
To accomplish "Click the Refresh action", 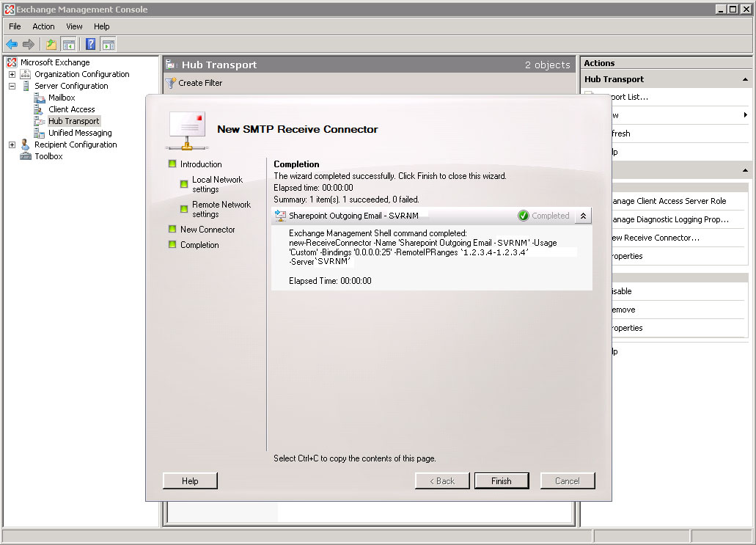I will (622, 133).
